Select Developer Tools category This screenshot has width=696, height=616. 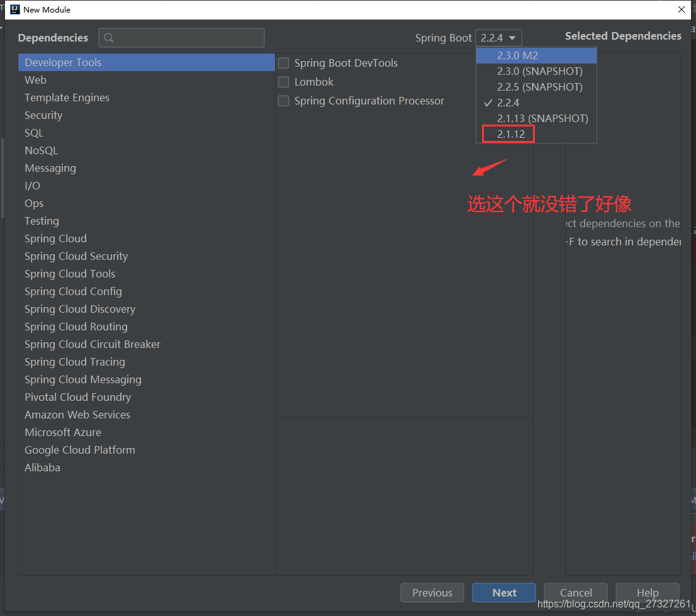[147, 62]
